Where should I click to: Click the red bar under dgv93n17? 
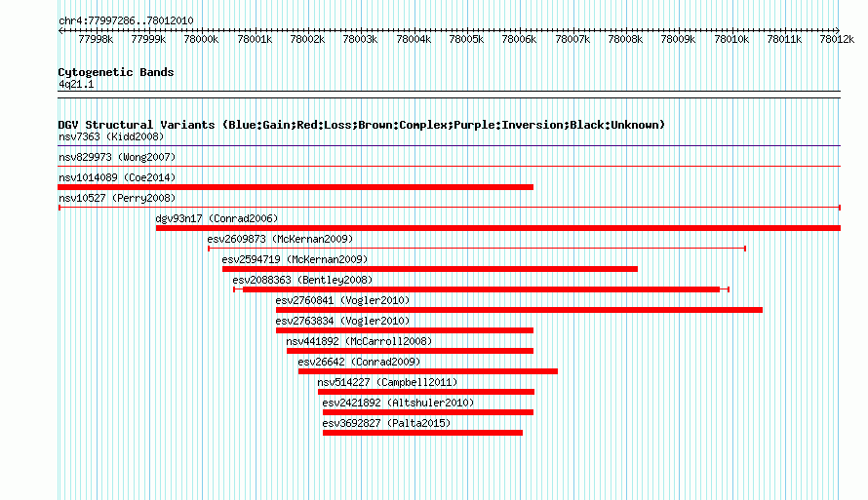pos(498,228)
